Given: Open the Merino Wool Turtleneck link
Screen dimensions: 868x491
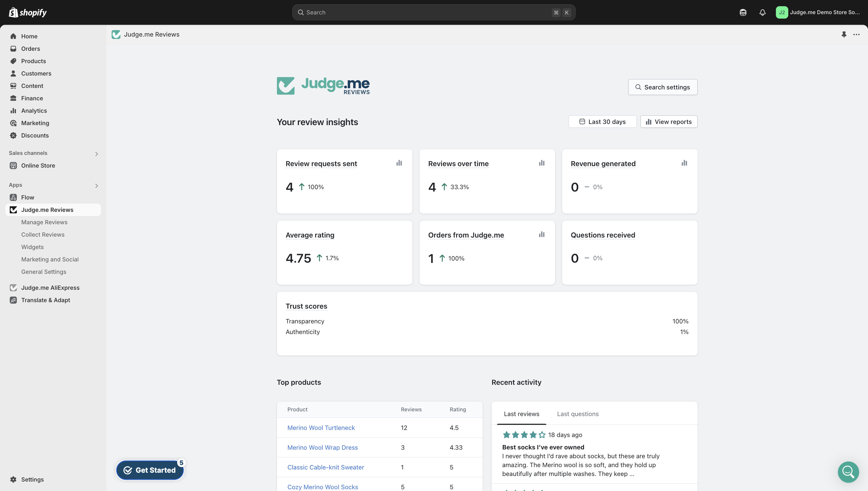Looking at the screenshot, I should click(321, 428).
